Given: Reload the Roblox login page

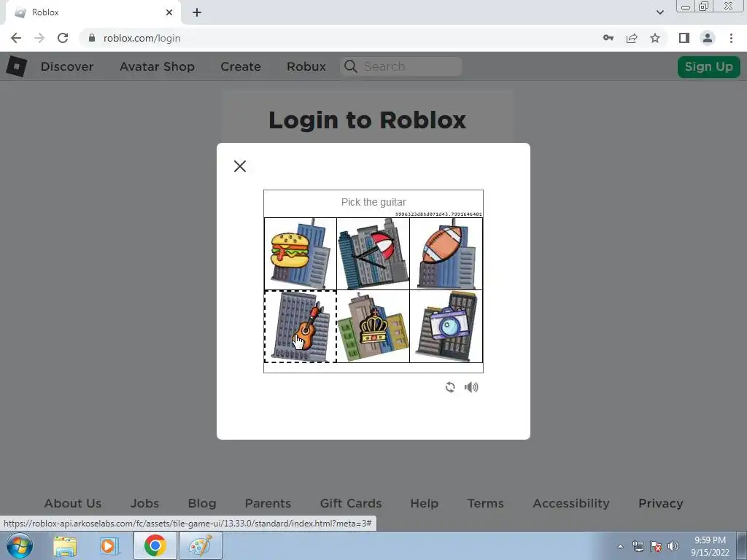Looking at the screenshot, I should [x=63, y=38].
